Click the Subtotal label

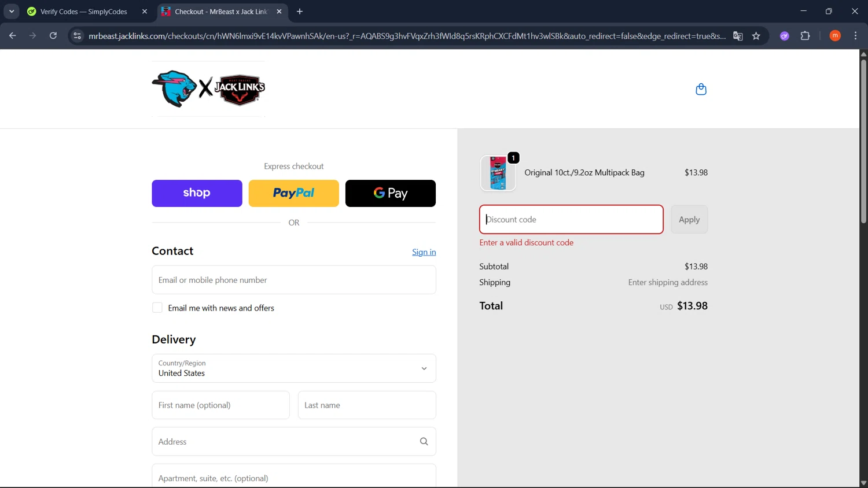point(494,267)
